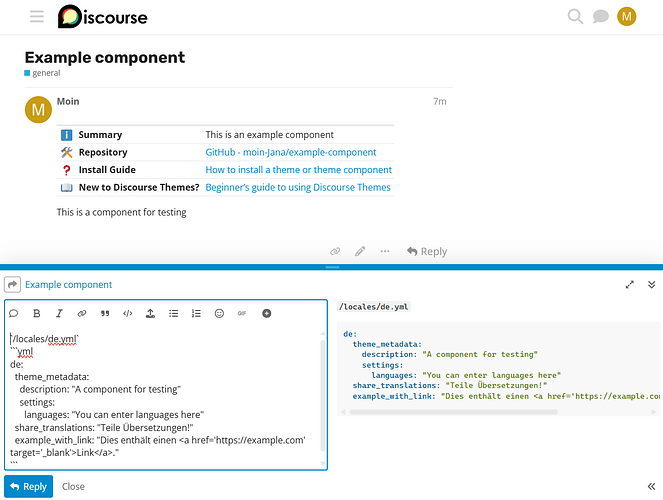Click the Repository tools icon

66,152
